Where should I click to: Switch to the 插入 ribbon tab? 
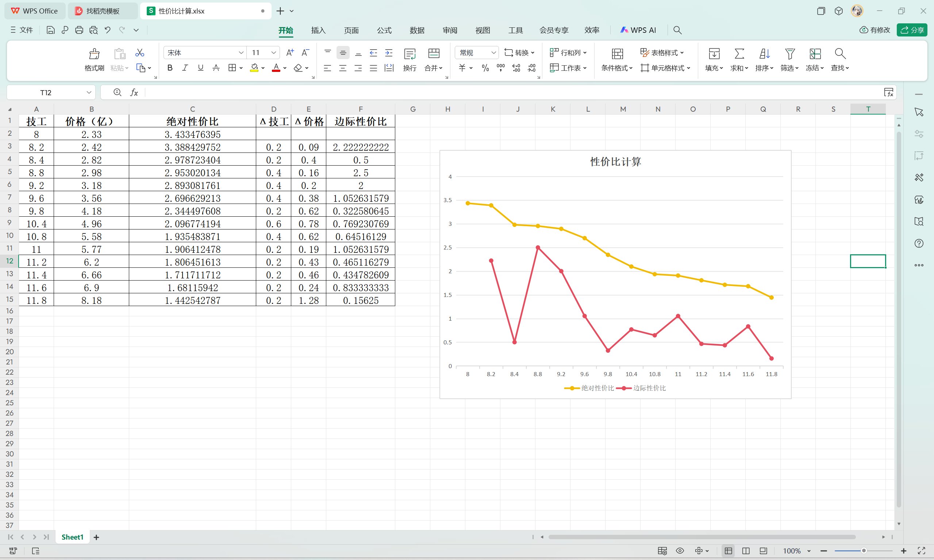tap(318, 30)
